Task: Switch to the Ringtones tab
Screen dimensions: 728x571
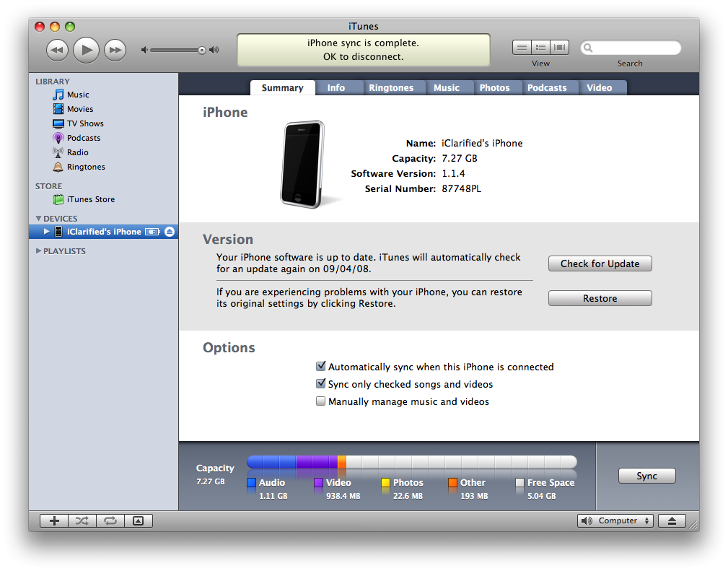Action: coord(391,88)
